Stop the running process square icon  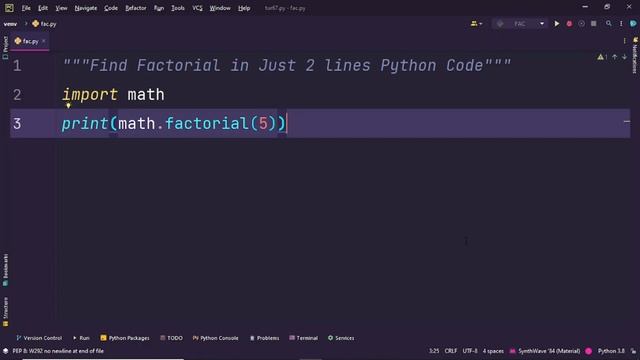pyautogui.click(x=593, y=24)
